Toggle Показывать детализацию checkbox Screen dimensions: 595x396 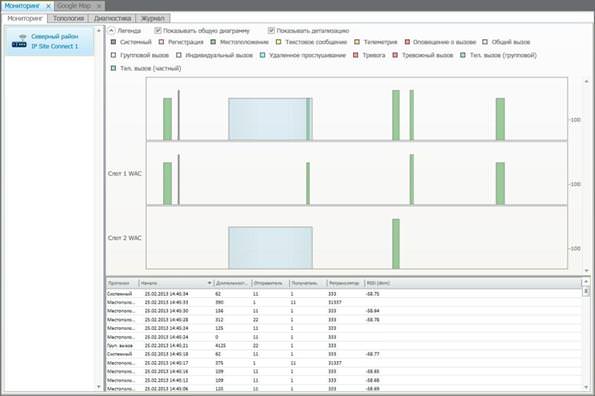pos(271,30)
